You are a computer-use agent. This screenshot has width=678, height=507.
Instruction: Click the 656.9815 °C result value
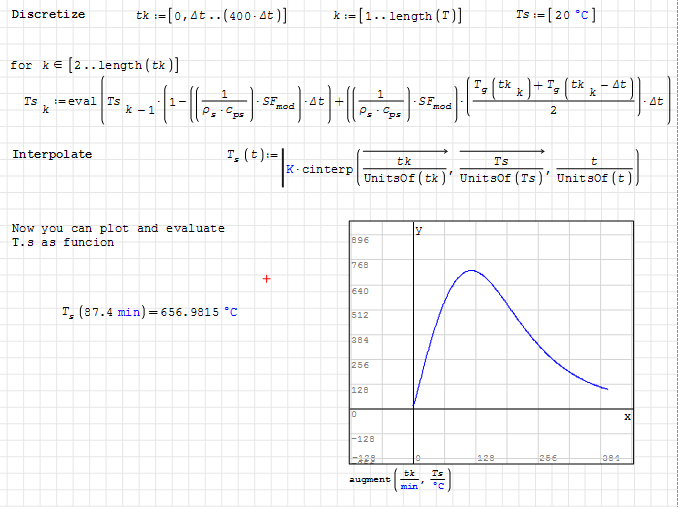(196, 313)
